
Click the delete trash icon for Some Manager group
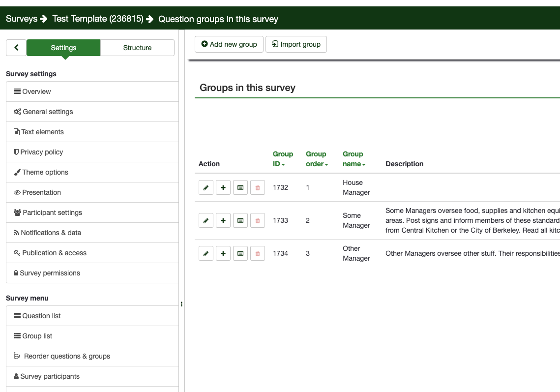[x=258, y=220]
